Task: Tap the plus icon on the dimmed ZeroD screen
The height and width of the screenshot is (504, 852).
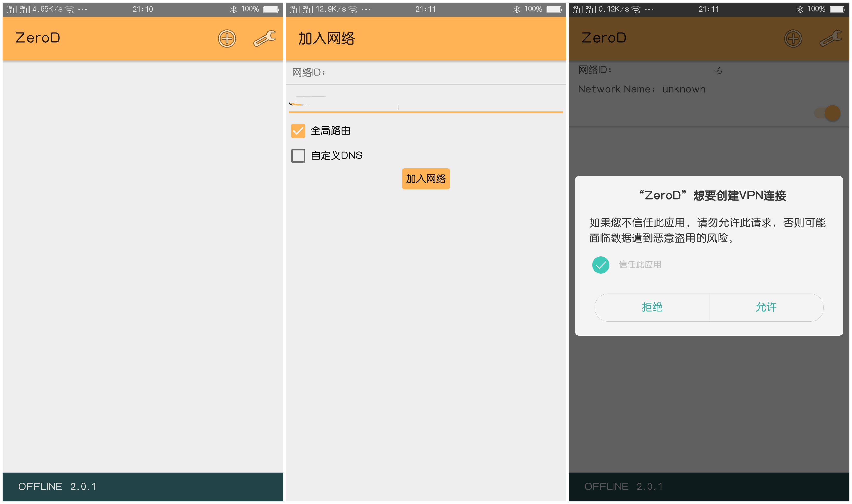Action: (794, 38)
